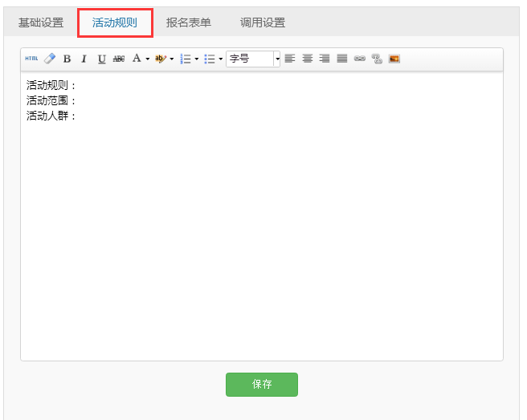
Task: Switch to HTML source mode
Action: (31, 59)
